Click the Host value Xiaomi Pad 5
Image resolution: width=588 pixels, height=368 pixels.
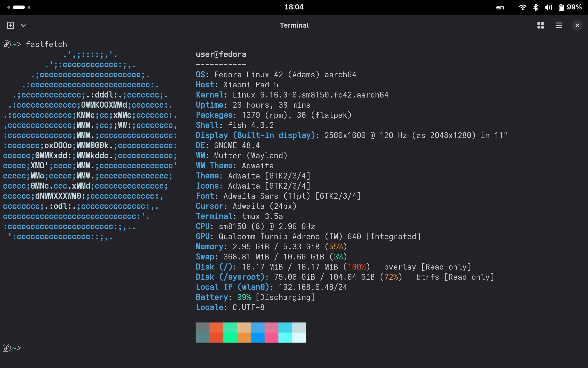(251, 85)
